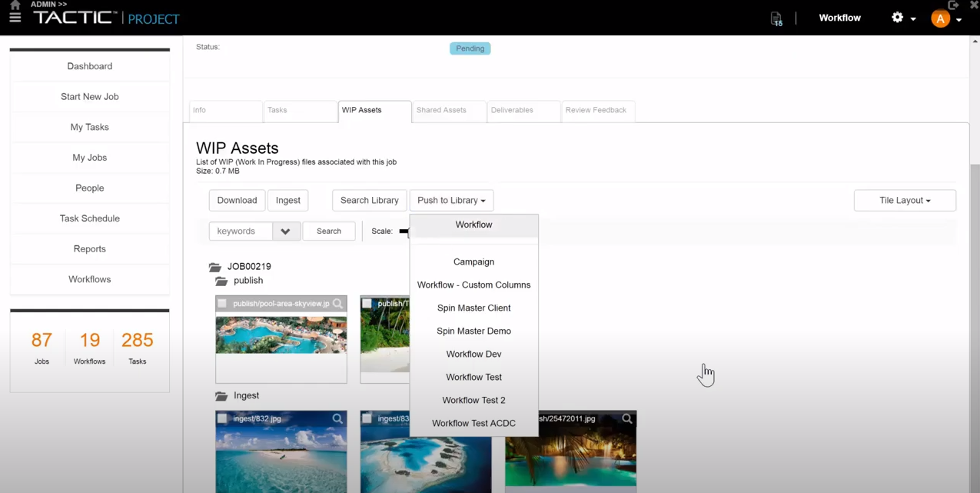980x493 pixels.
Task: Adjust the thumbnail Scale slider
Action: click(406, 231)
